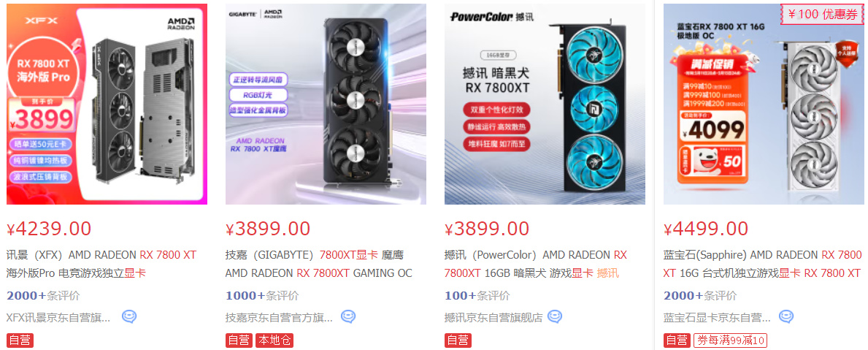Open Gigabyte 7800XT 魔鹰 product image

coord(326,104)
